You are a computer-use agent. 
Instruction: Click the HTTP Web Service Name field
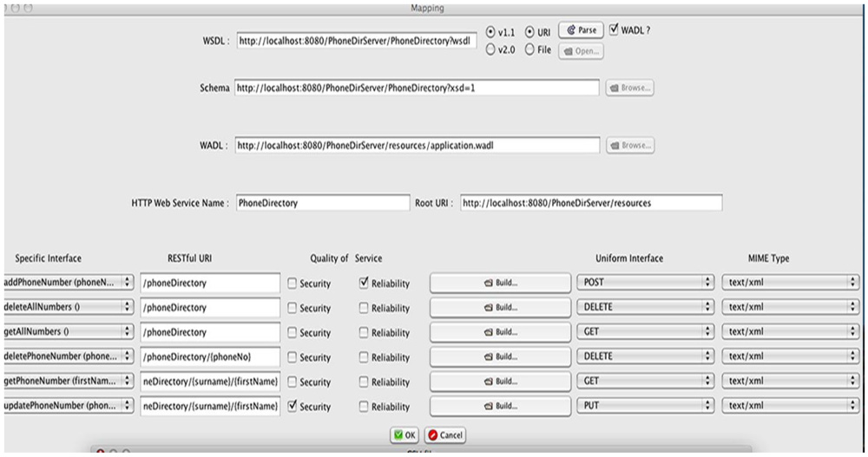pyautogui.click(x=321, y=203)
